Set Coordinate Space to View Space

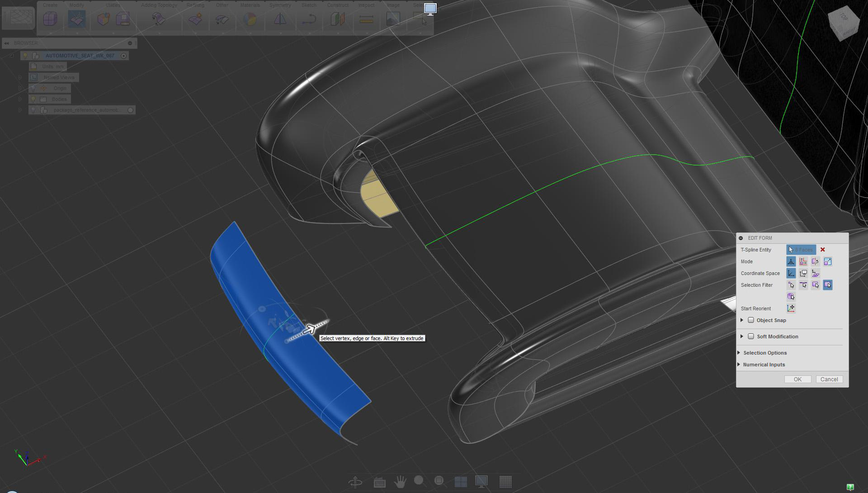[803, 273]
